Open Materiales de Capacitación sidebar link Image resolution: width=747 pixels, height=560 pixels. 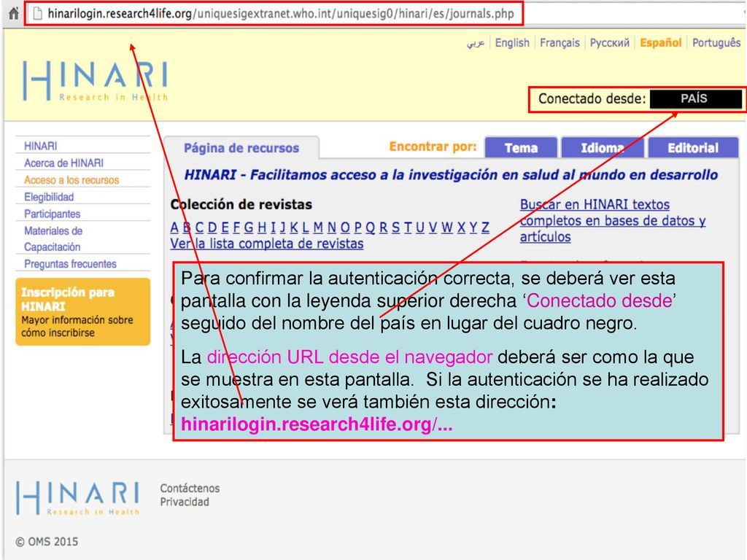(53, 238)
